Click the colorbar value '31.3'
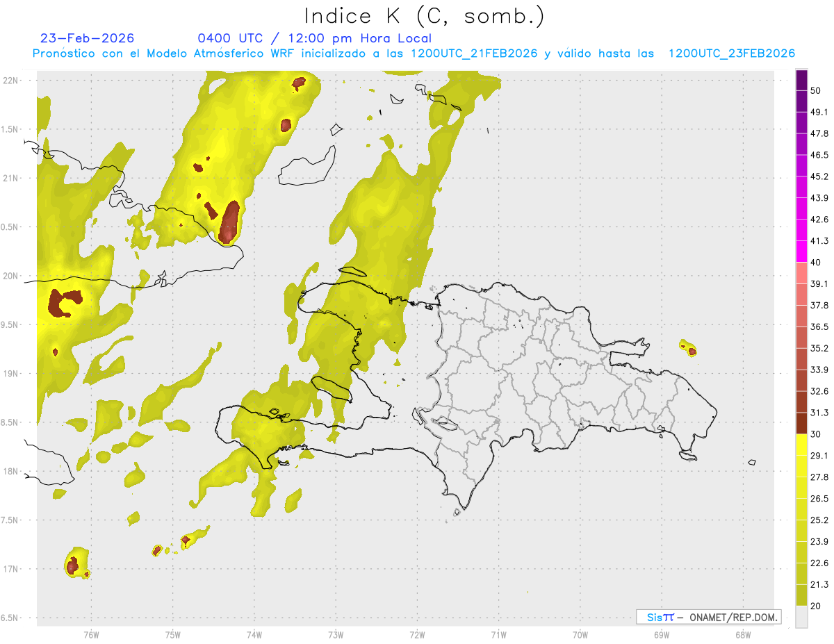 tap(819, 413)
